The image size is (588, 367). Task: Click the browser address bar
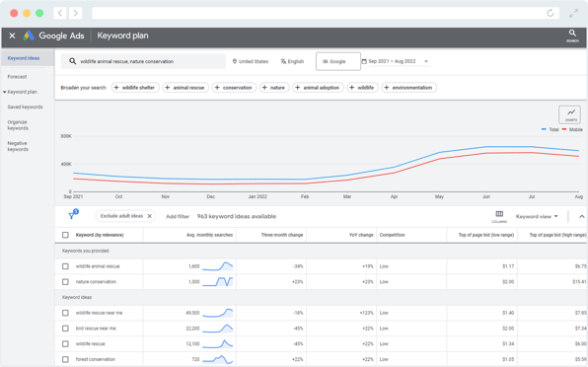click(326, 13)
